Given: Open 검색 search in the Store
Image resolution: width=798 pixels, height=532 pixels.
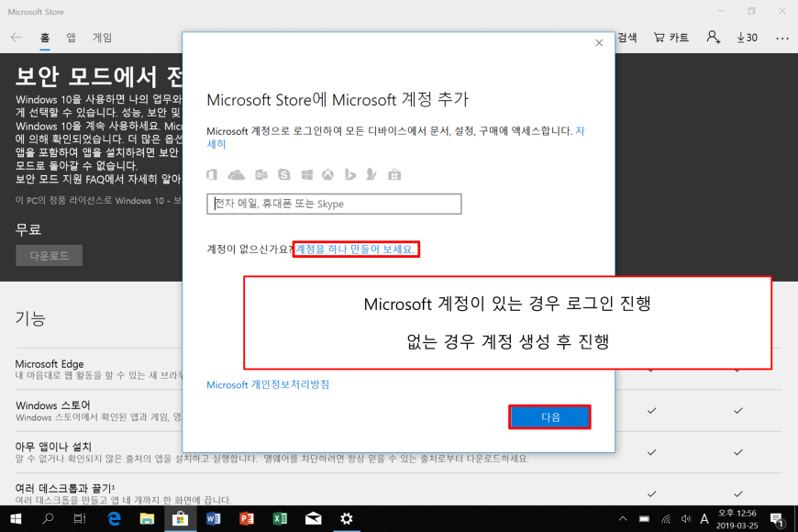Looking at the screenshot, I should coord(627,38).
